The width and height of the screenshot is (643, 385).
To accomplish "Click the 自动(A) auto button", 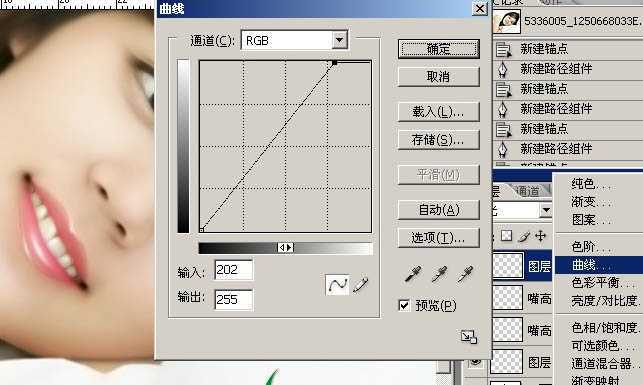I will 438,210.
